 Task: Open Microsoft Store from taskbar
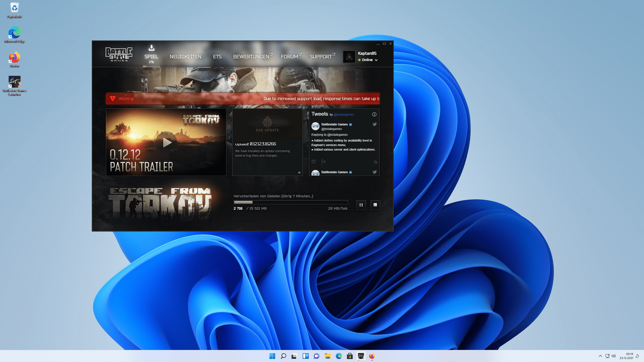pyautogui.click(x=350, y=356)
